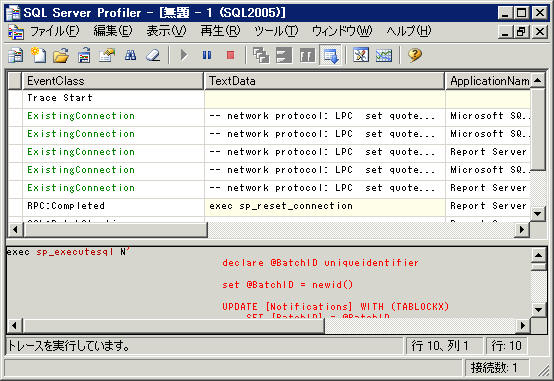
Task: Pause the running trace
Action: [x=207, y=55]
